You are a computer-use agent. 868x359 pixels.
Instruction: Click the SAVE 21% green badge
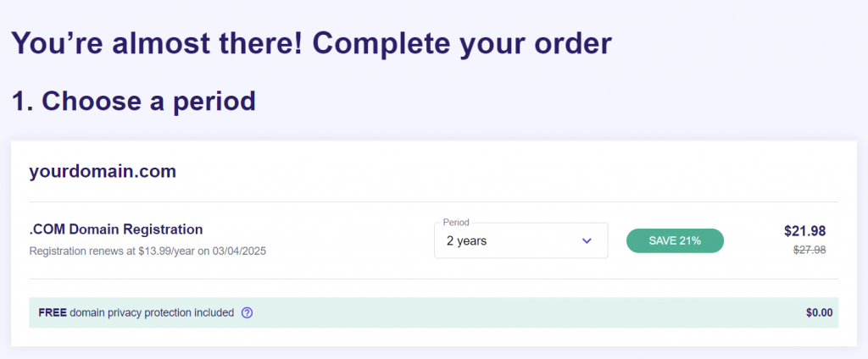coord(675,240)
